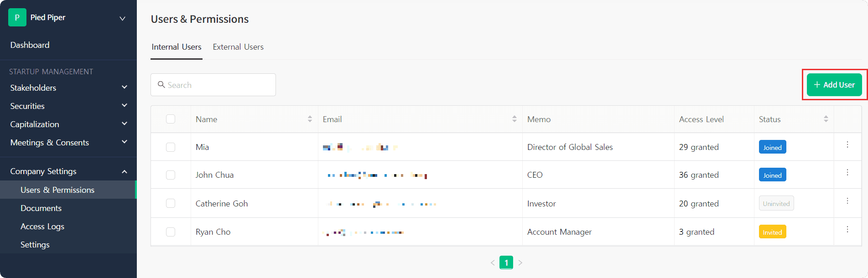Sort by Email using the sort arrows
This screenshot has width=868, height=278.
[x=515, y=119]
